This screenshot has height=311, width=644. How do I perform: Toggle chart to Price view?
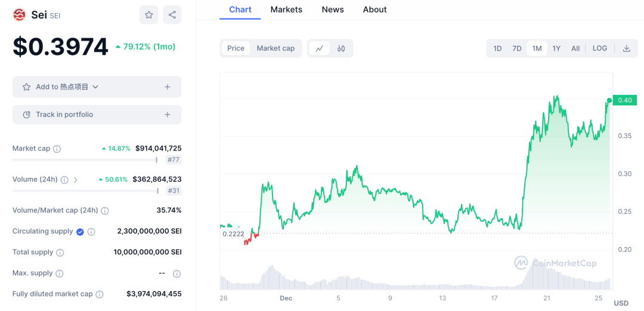pos(236,48)
